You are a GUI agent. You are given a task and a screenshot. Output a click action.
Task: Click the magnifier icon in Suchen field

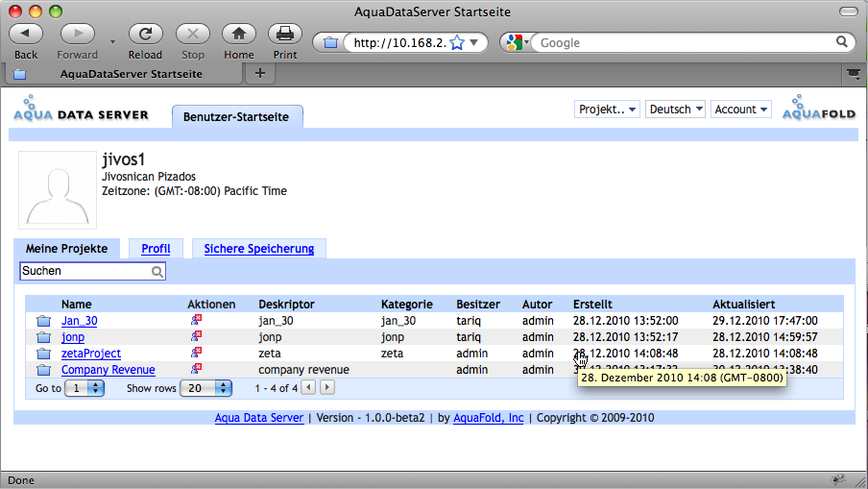pyautogui.click(x=157, y=271)
